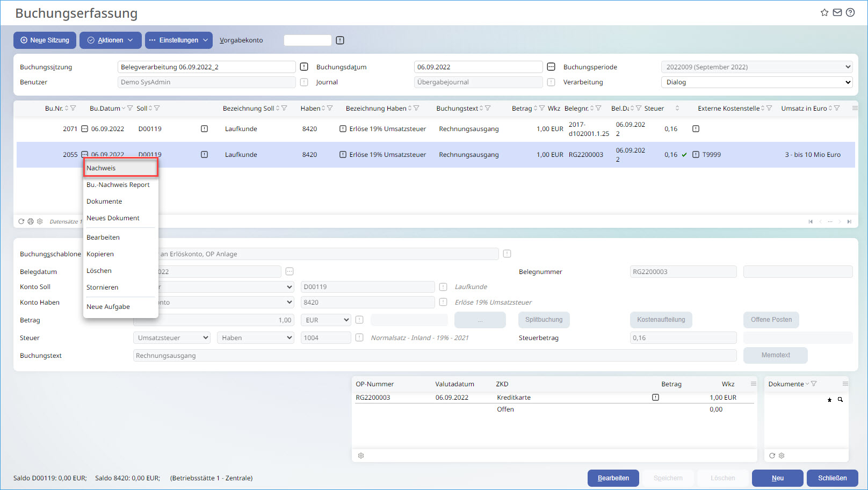Click magnifier icon in Dokumente panel

tap(841, 400)
